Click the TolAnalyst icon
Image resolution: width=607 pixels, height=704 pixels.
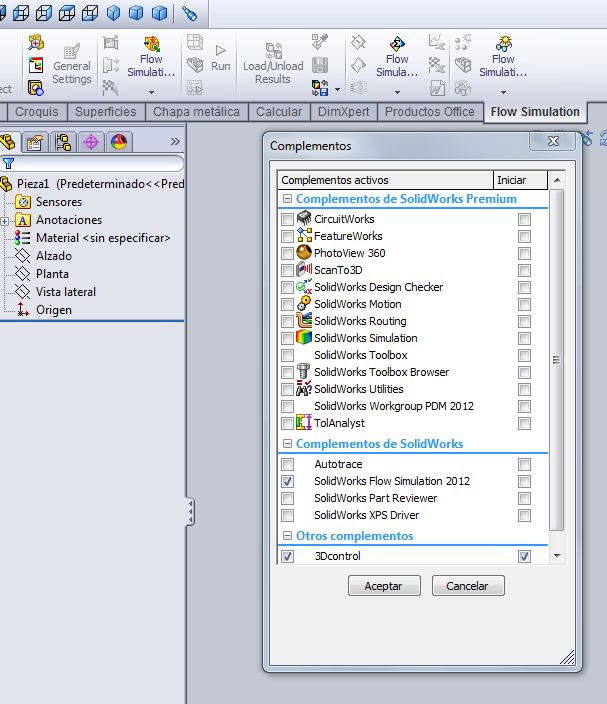pyautogui.click(x=304, y=422)
